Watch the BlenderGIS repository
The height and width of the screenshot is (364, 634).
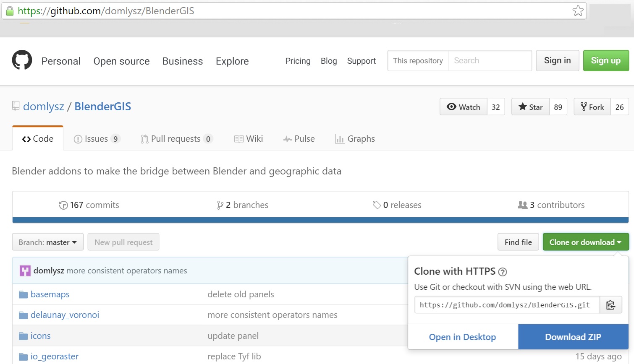463,107
